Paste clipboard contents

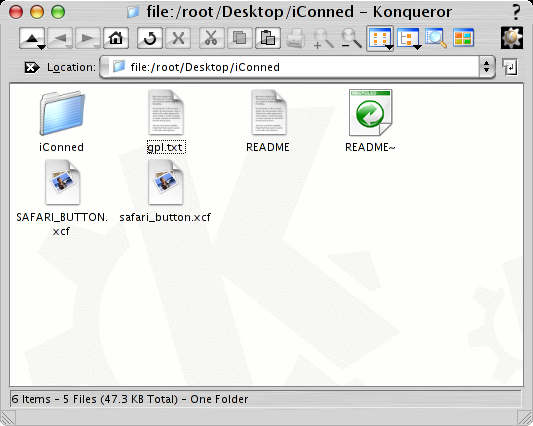point(268,38)
